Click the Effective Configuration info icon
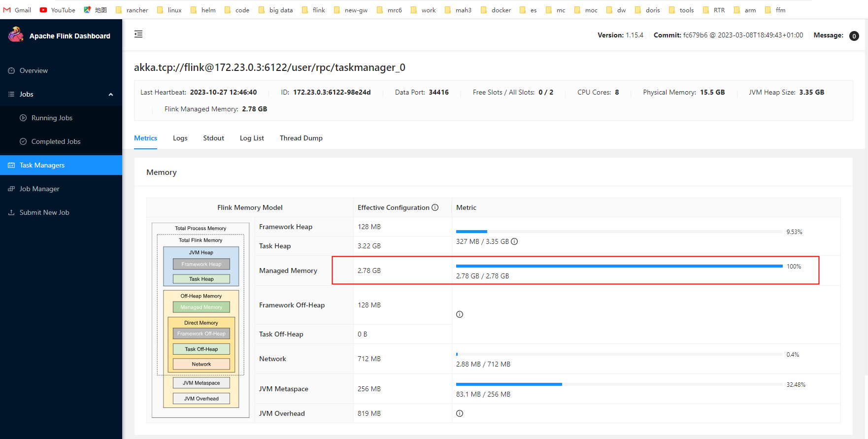868x439 pixels. click(x=435, y=207)
